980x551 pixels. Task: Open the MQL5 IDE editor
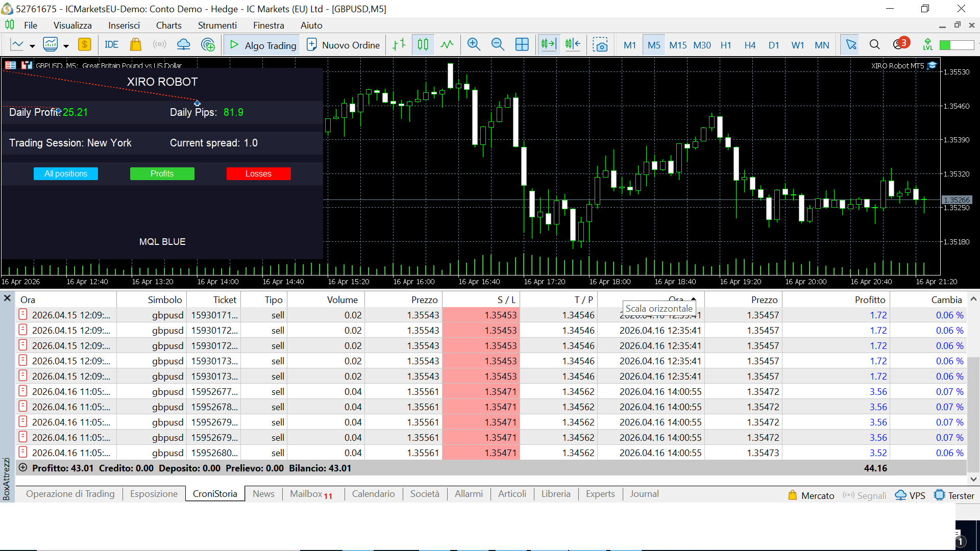pos(111,45)
